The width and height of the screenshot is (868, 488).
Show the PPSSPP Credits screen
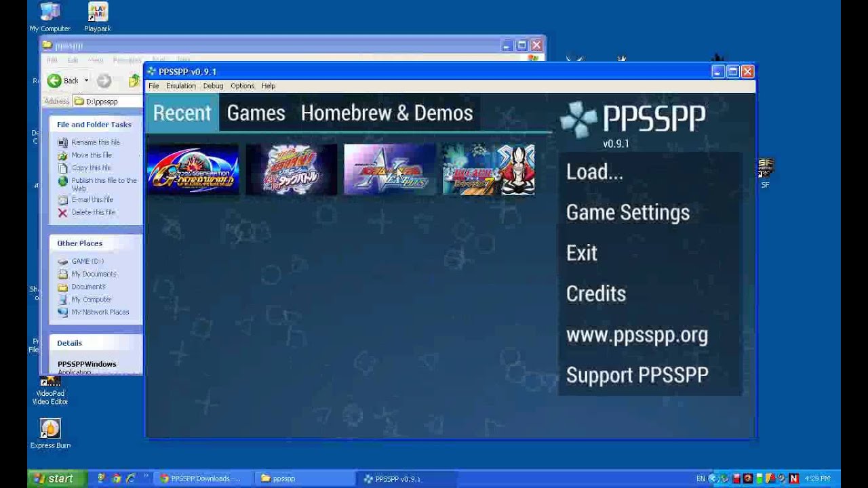click(x=650, y=293)
